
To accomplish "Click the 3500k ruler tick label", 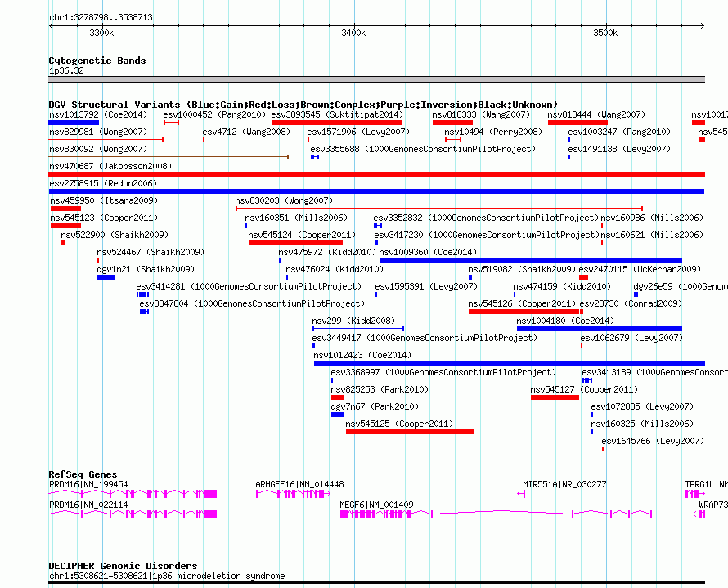I will coord(605,33).
